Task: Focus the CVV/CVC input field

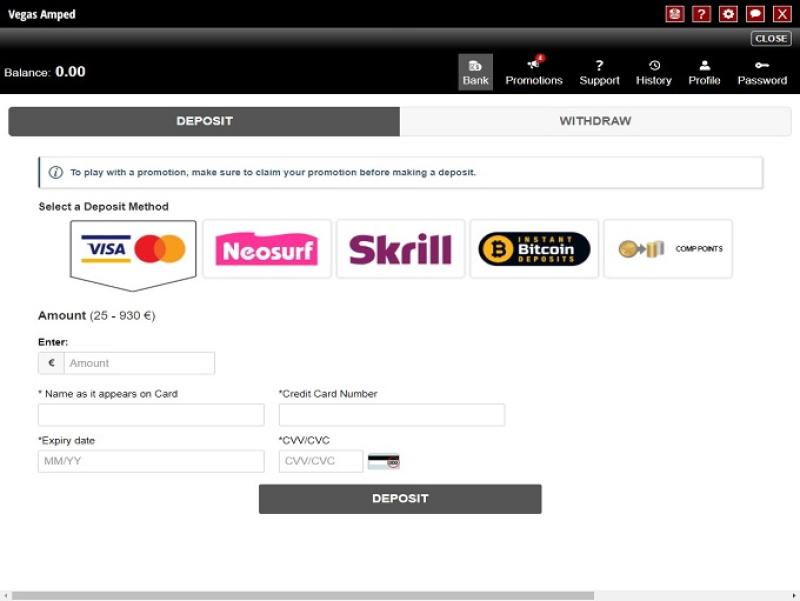Action: (x=321, y=461)
